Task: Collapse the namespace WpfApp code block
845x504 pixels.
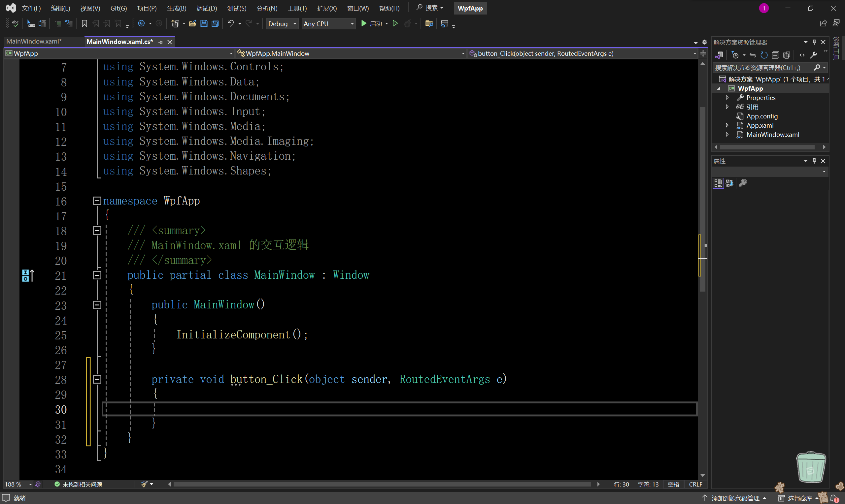Action: coord(97,201)
